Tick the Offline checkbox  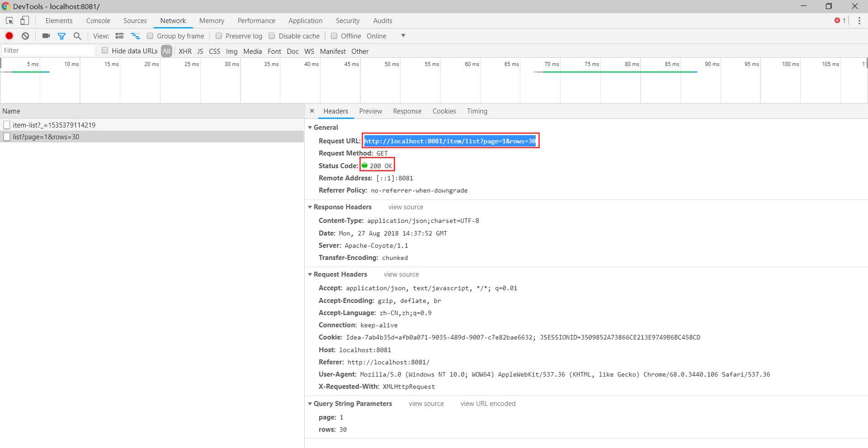click(334, 36)
